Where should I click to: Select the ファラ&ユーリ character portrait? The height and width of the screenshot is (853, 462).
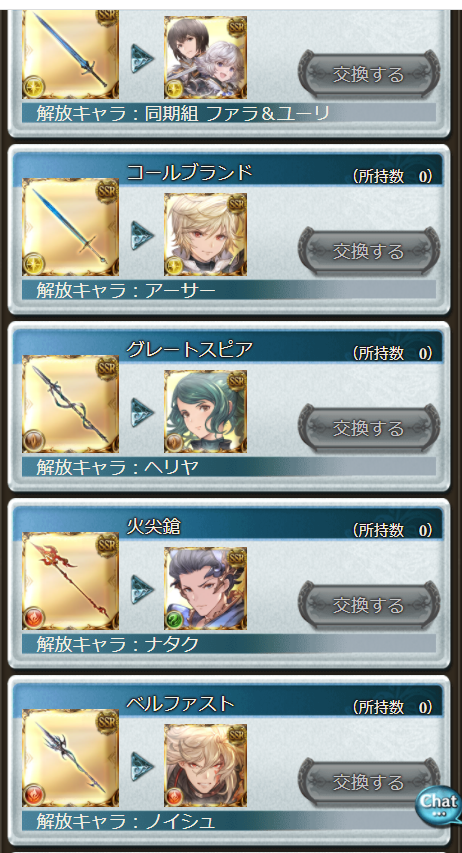click(x=205, y=57)
